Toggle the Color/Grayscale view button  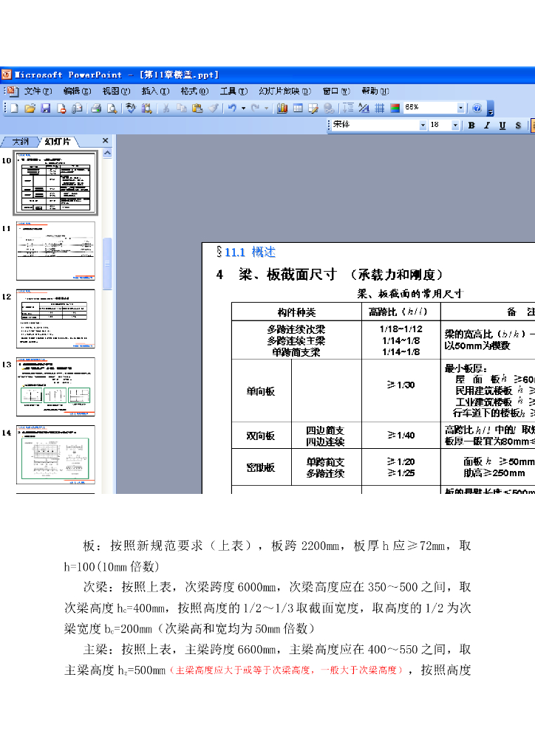(395, 109)
